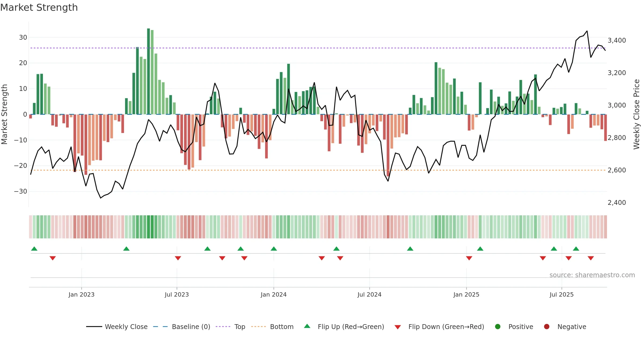Toggle the Positive legend entry

514,327
